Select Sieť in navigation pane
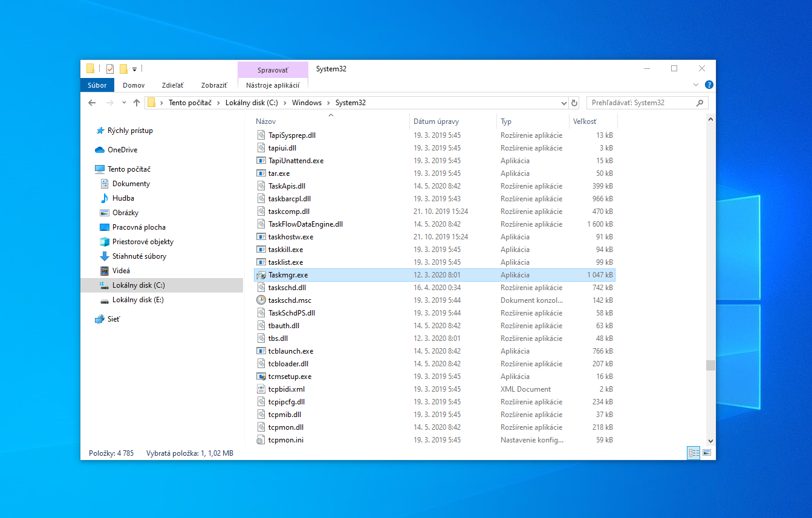 pyautogui.click(x=114, y=319)
